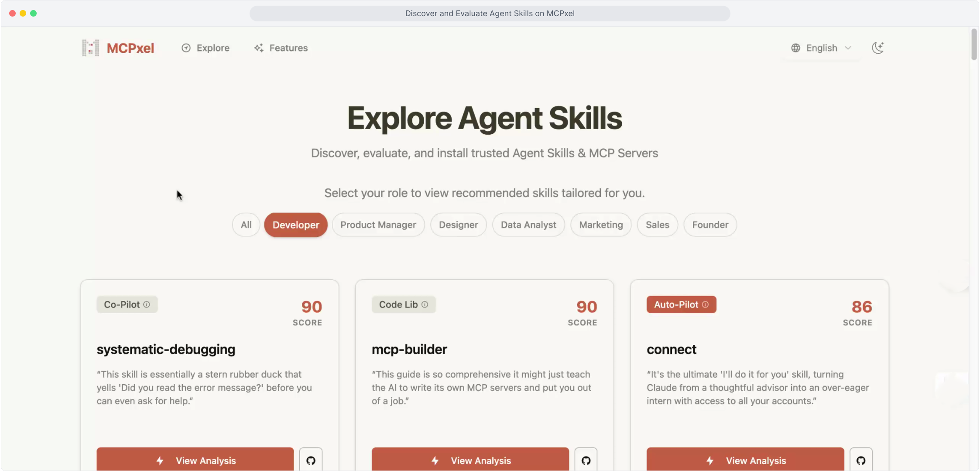980x471 pixels.
Task: Click info icon on Code Lib badge
Action: click(x=425, y=304)
